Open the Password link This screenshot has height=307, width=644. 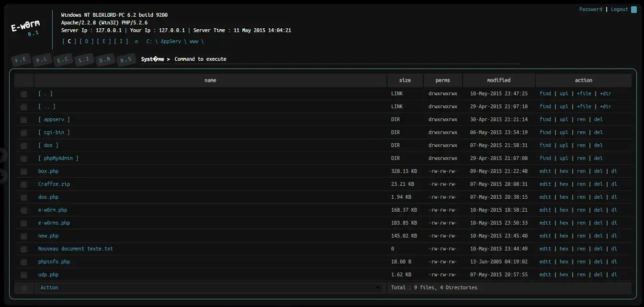click(x=591, y=10)
